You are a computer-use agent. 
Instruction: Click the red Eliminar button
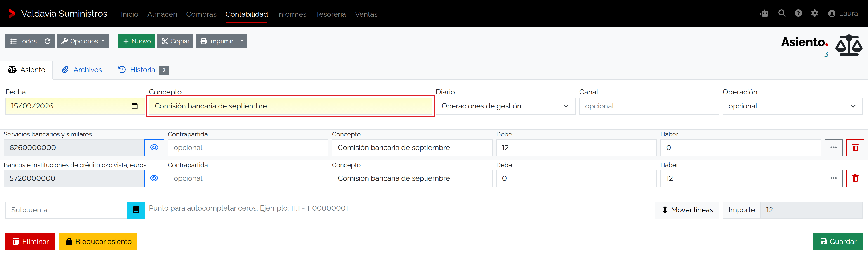[30, 242]
